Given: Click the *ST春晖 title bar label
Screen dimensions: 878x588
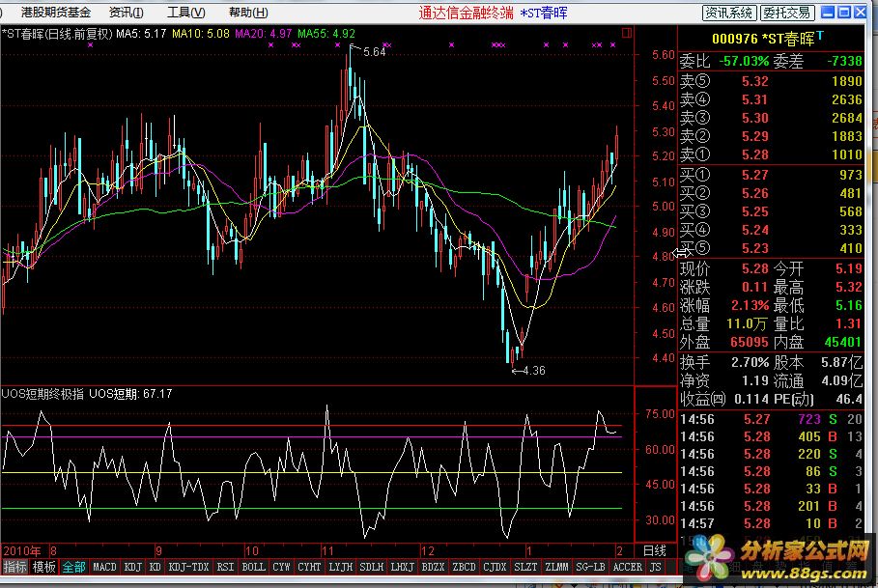Looking at the screenshot, I should pyautogui.click(x=543, y=13).
